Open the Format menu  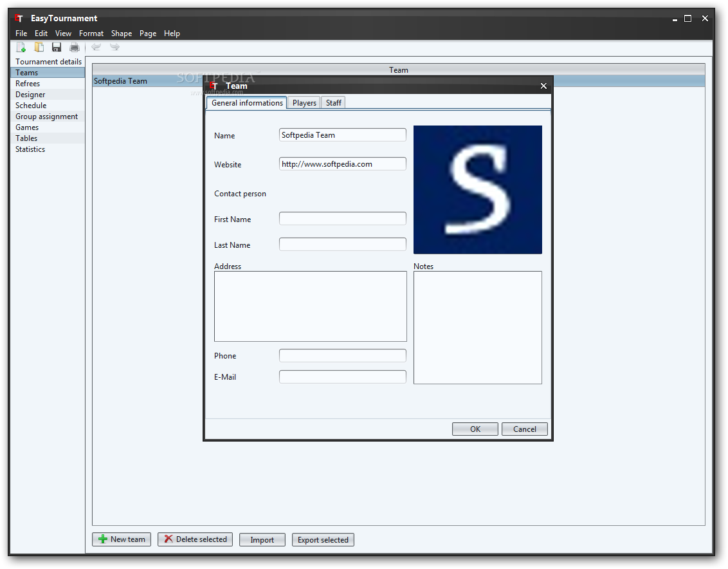(91, 33)
